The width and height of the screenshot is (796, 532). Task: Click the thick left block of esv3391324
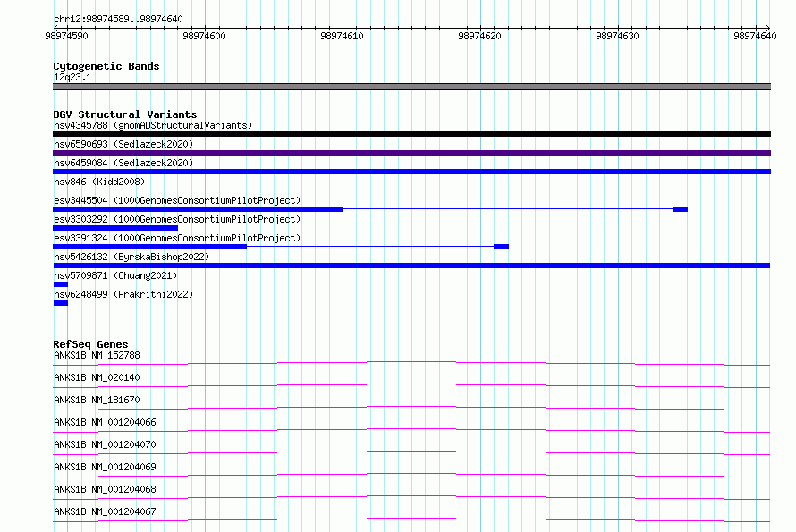click(x=149, y=247)
